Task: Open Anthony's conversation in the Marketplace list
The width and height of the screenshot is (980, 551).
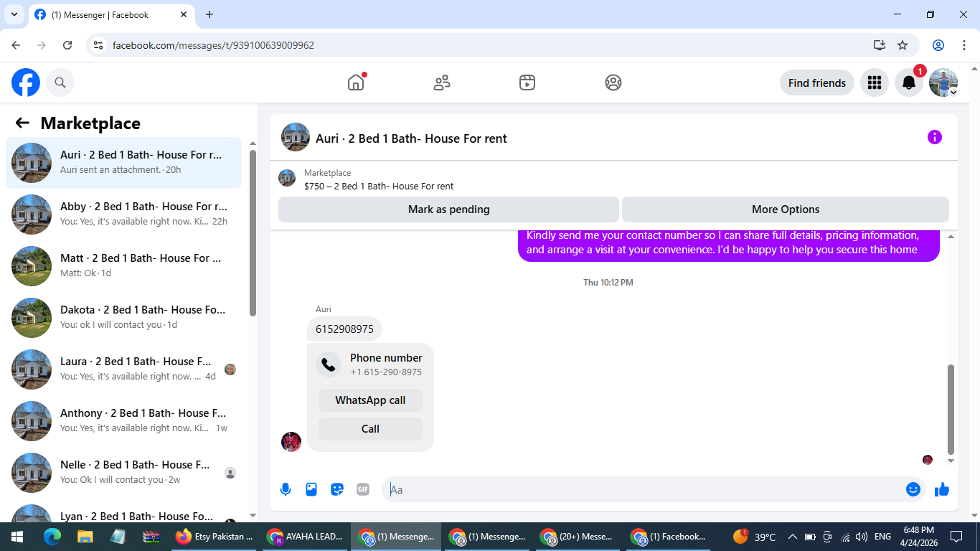Action: pyautogui.click(x=123, y=421)
